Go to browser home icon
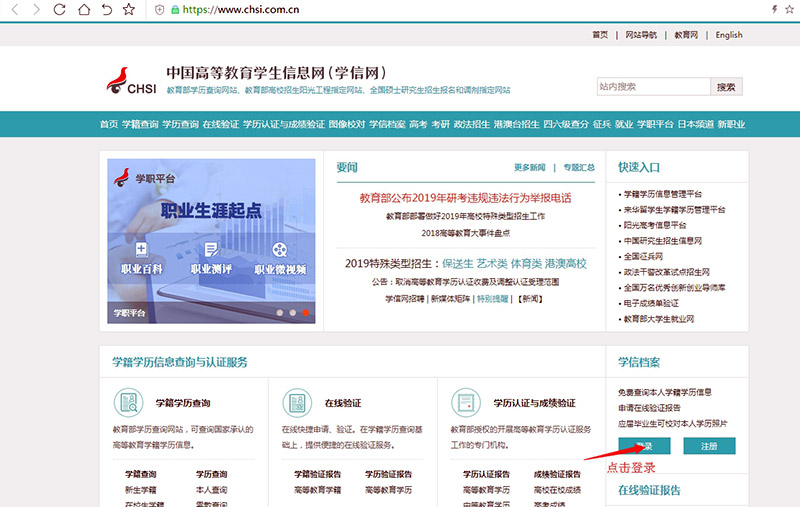This screenshot has width=800, height=507. tap(84, 9)
